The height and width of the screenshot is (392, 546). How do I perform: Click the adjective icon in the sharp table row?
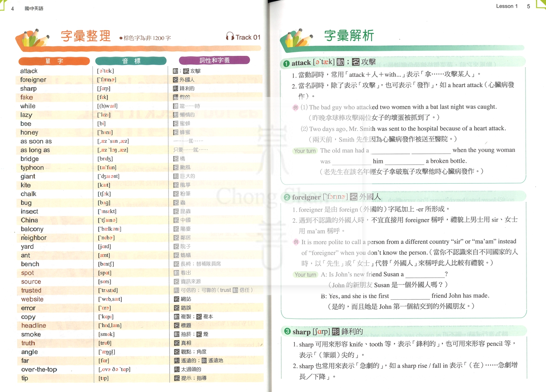[x=175, y=88]
